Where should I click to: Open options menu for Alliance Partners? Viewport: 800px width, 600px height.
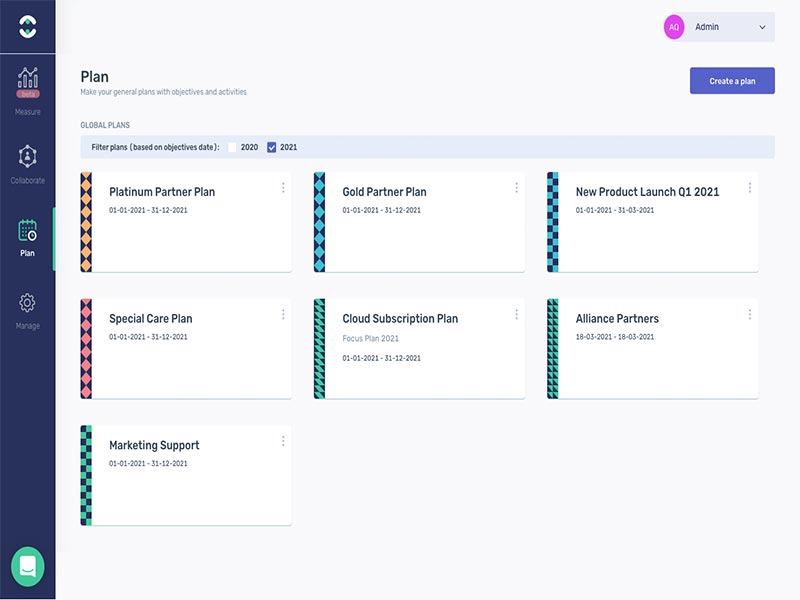tap(750, 315)
